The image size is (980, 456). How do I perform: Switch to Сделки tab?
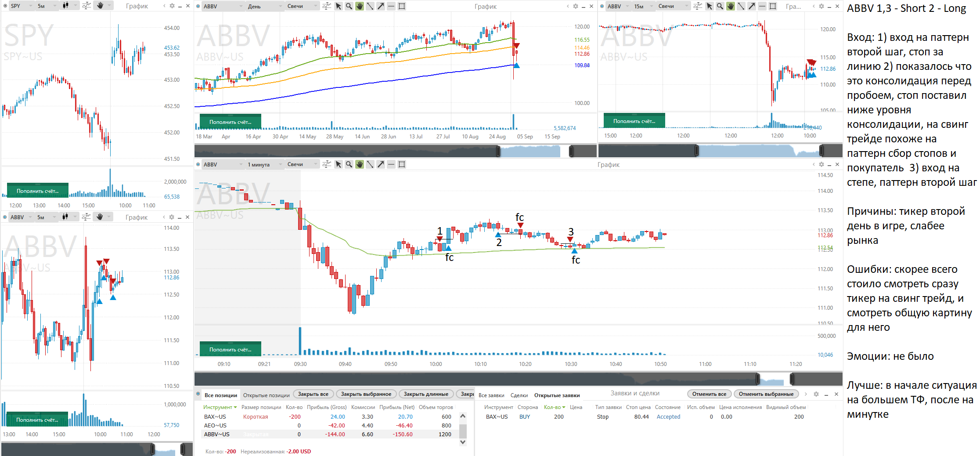click(519, 395)
